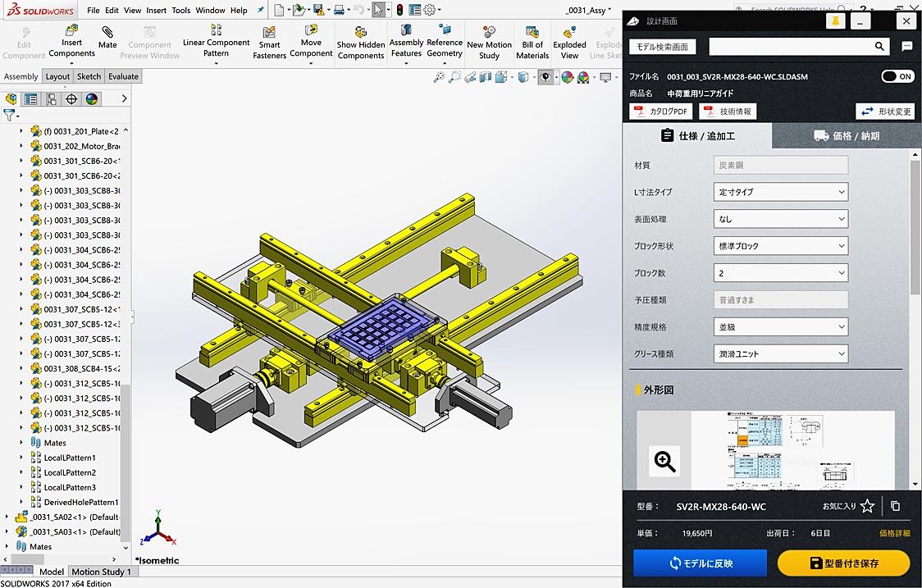The width and height of the screenshot is (922, 588).
Task: Click the モデルに反映 button
Action: pyautogui.click(x=700, y=563)
